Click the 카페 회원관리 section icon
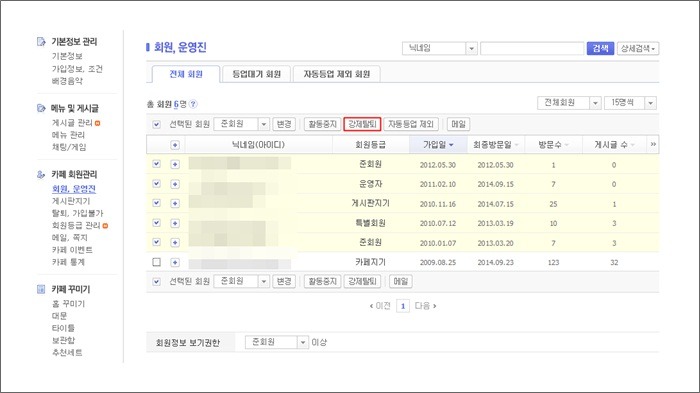 pos(41,174)
